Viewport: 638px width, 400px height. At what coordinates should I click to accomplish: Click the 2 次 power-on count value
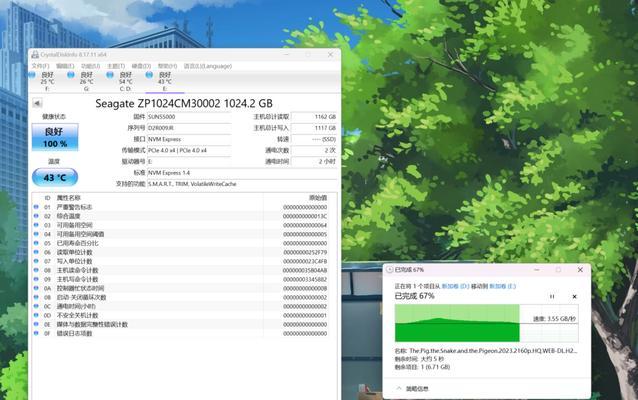tap(314, 151)
